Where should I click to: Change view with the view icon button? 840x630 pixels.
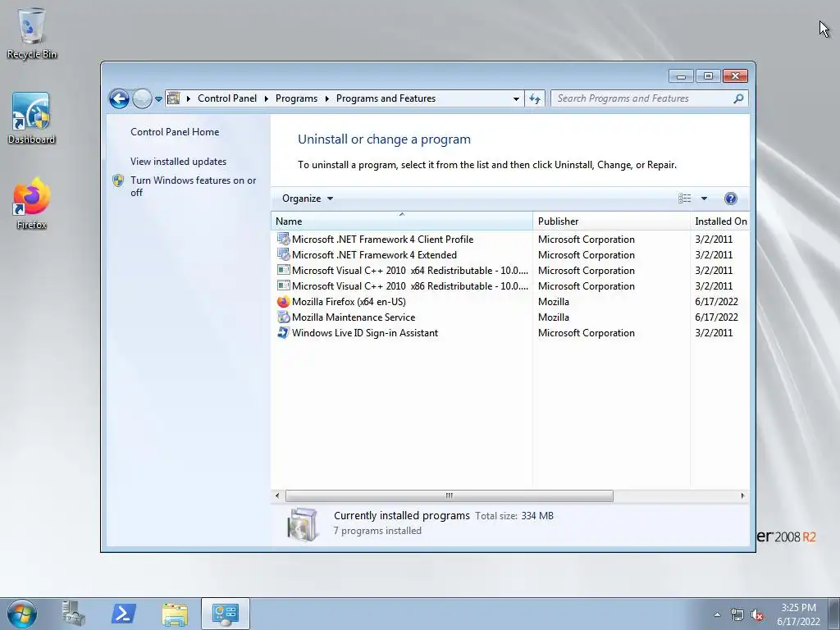[685, 199]
